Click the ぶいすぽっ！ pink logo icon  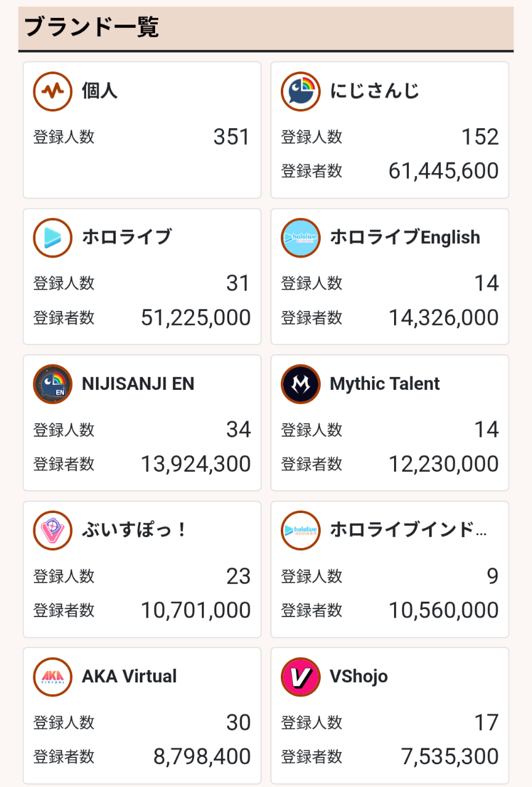[52, 530]
